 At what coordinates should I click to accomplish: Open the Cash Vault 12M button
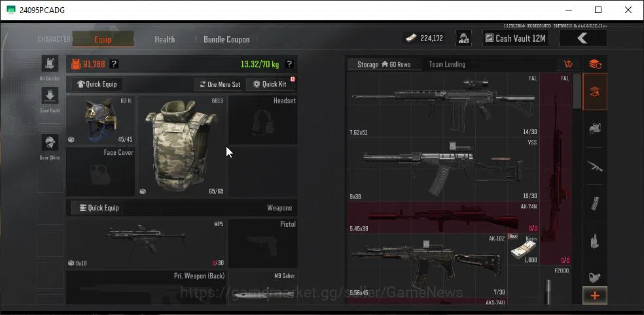click(x=515, y=38)
